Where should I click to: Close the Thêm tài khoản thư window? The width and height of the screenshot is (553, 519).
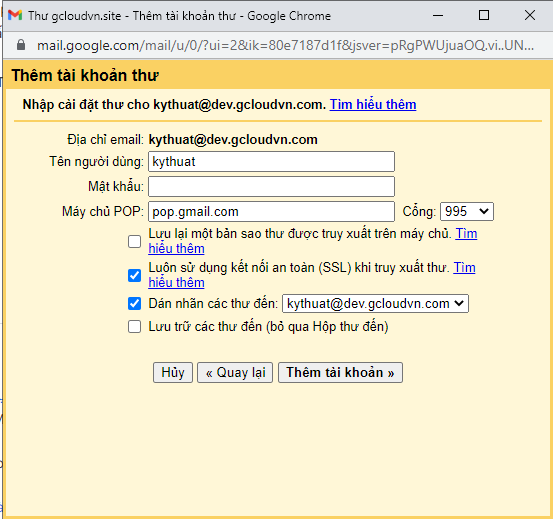530,15
